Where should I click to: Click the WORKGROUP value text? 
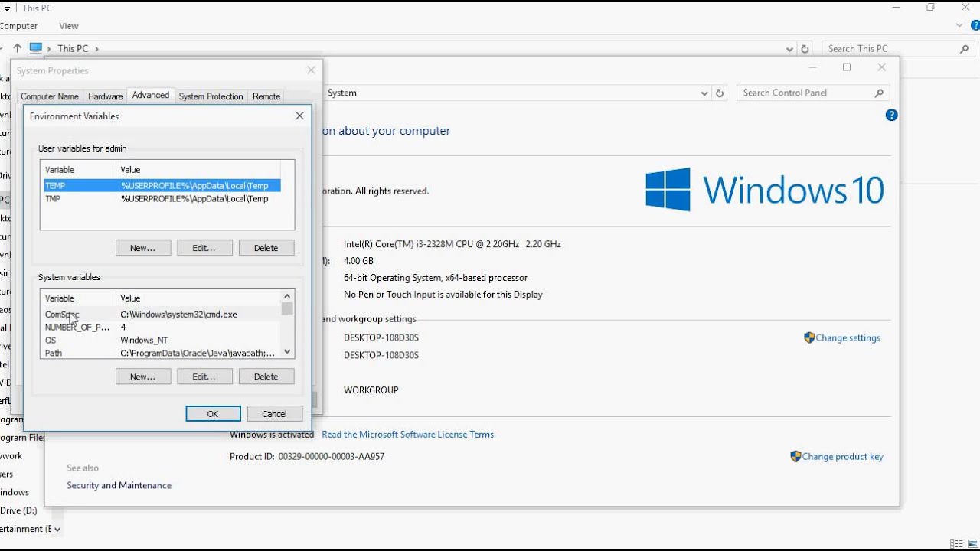pyautogui.click(x=371, y=390)
